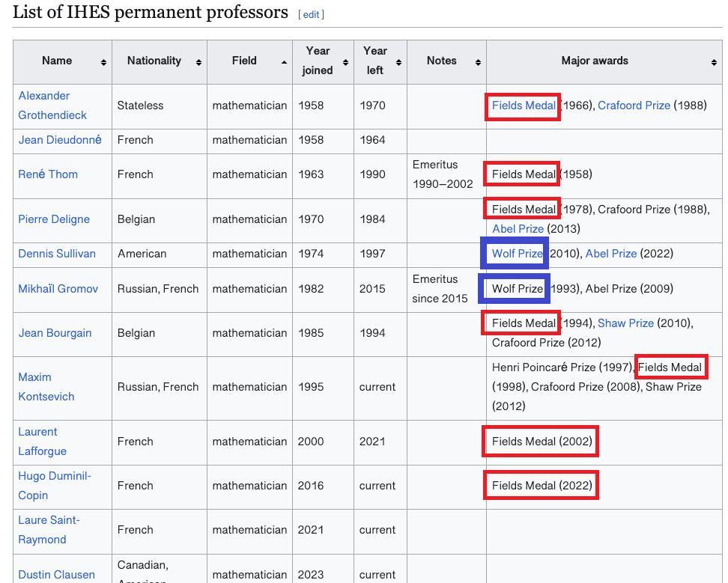Follow Shaw Prize link in Bourgain row
This screenshot has width=728, height=583.
pos(625,323)
